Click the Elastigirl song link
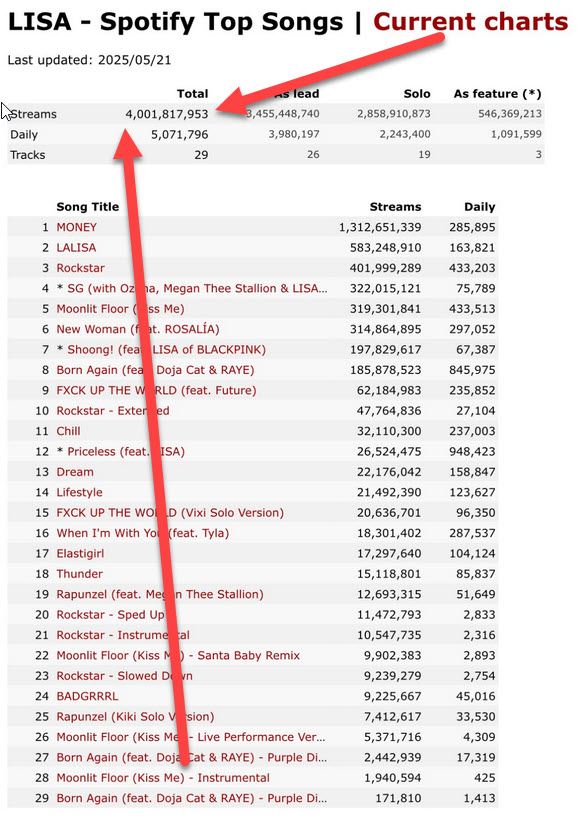This screenshot has width=586, height=818. pyautogui.click(x=80, y=554)
